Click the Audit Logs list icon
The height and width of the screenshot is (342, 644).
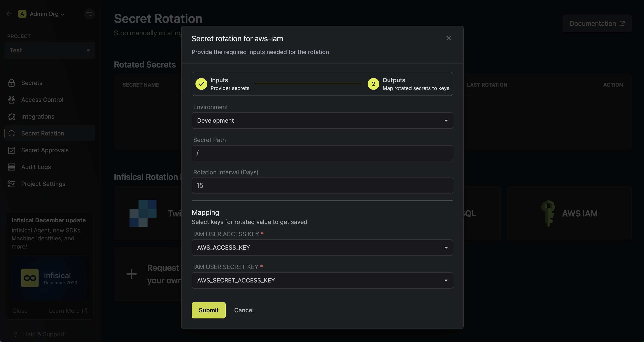tap(12, 167)
